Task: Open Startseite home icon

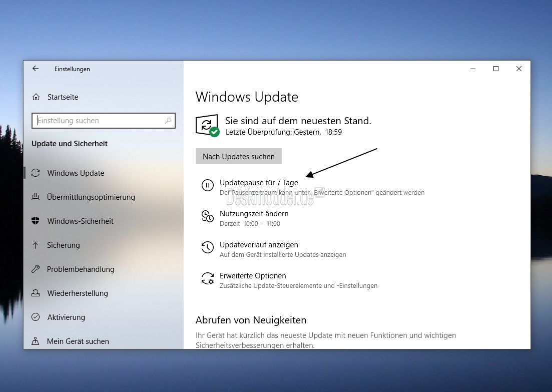Action: [36, 97]
